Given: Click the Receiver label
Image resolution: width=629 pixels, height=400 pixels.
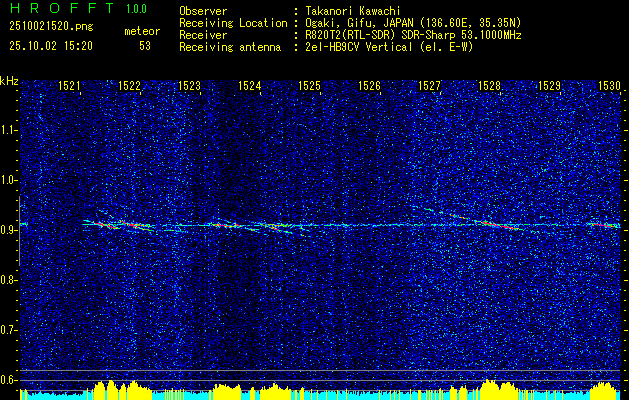Looking at the screenshot, I should 203,35.
